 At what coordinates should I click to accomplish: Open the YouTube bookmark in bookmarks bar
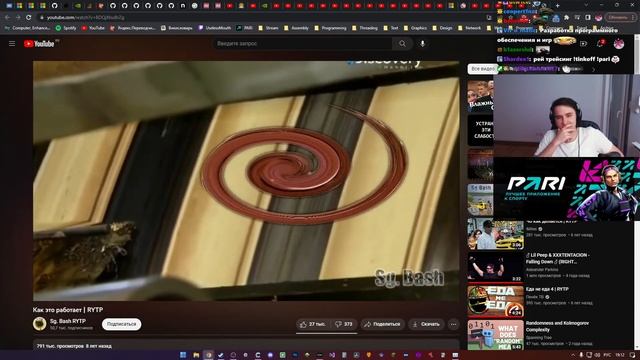[93, 28]
